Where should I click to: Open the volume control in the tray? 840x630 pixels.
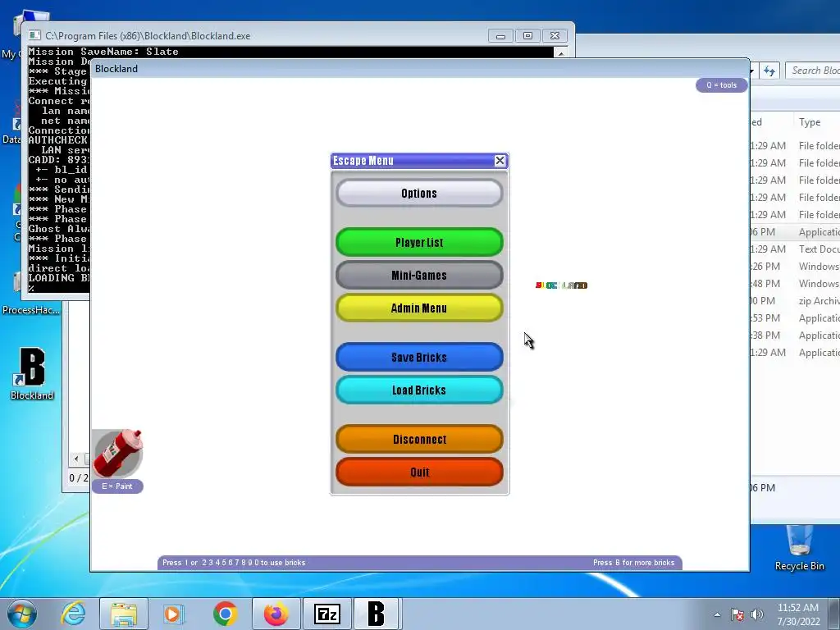pos(757,614)
